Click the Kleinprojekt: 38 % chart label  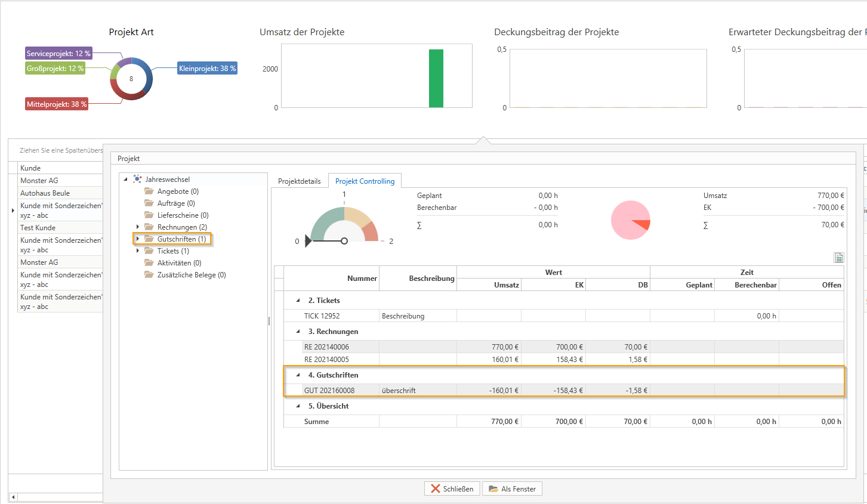[207, 69]
